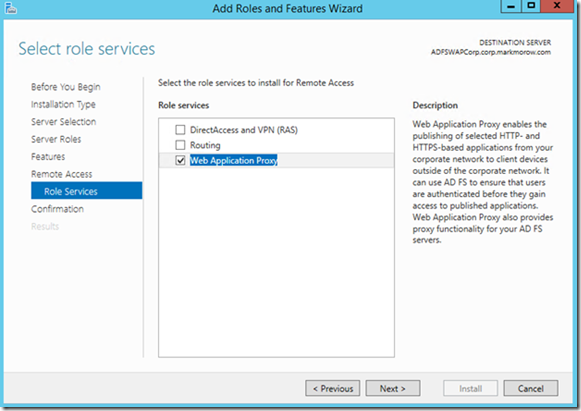581x411 pixels.
Task: Close the wizard with the X button
Action: [557, 6]
